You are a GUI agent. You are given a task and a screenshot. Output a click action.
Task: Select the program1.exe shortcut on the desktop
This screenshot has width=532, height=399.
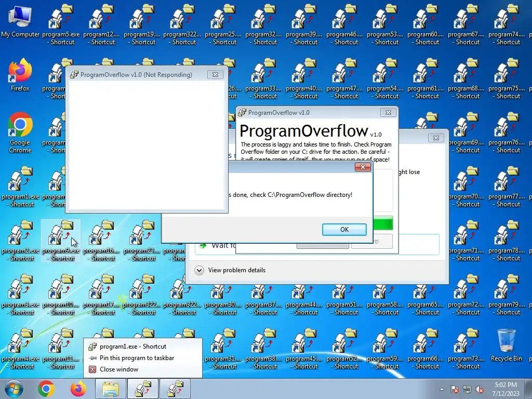pyautogui.click(x=21, y=187)
